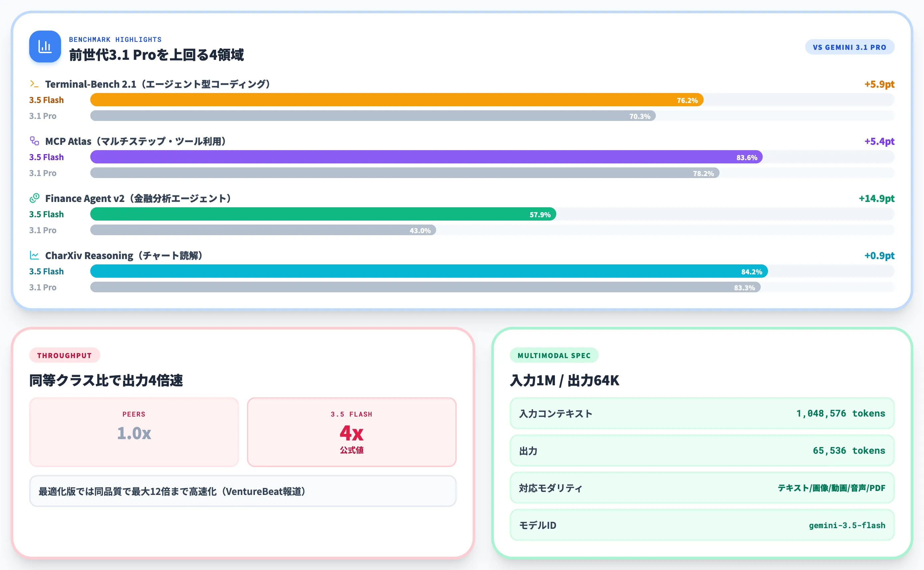924x570 pixels.
Task: Click the blue bar chart benchmark icon
Action: [45, 47]
